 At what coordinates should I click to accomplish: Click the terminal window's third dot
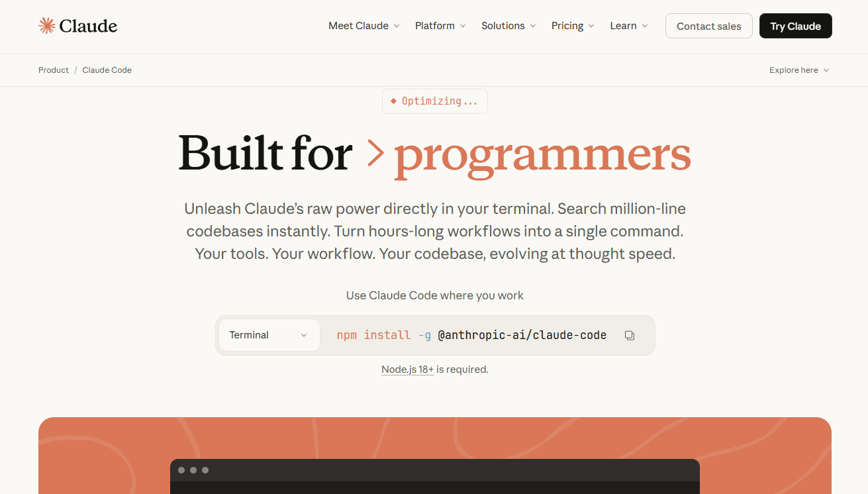click(205, 470)
